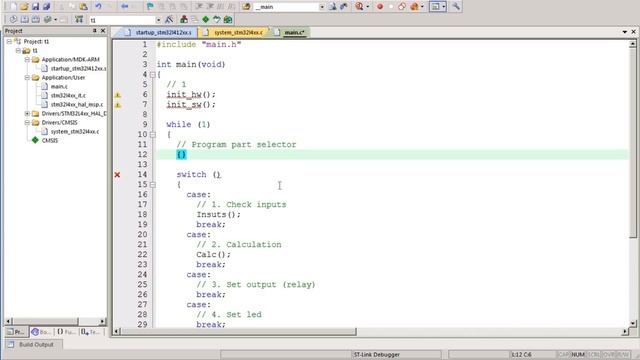Switch to startup_stm32l412xx.s tab
Viewport: 640px width, 360px height.
point(158,32)
